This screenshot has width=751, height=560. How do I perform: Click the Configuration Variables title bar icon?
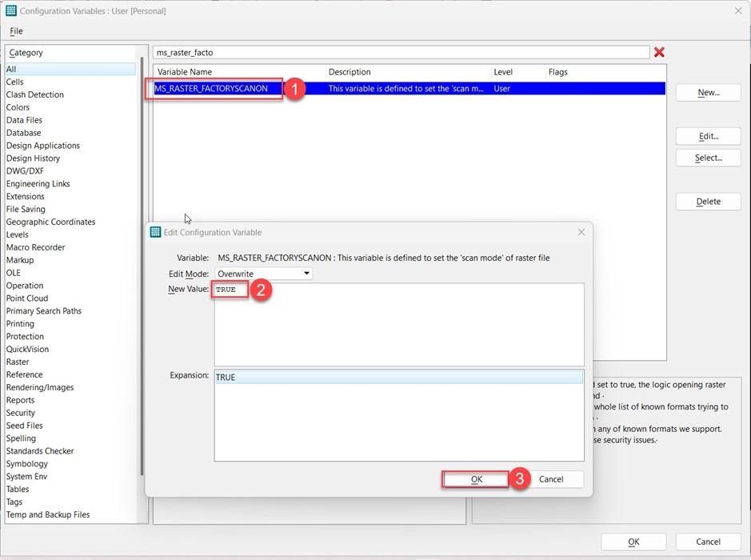point(10,10)
